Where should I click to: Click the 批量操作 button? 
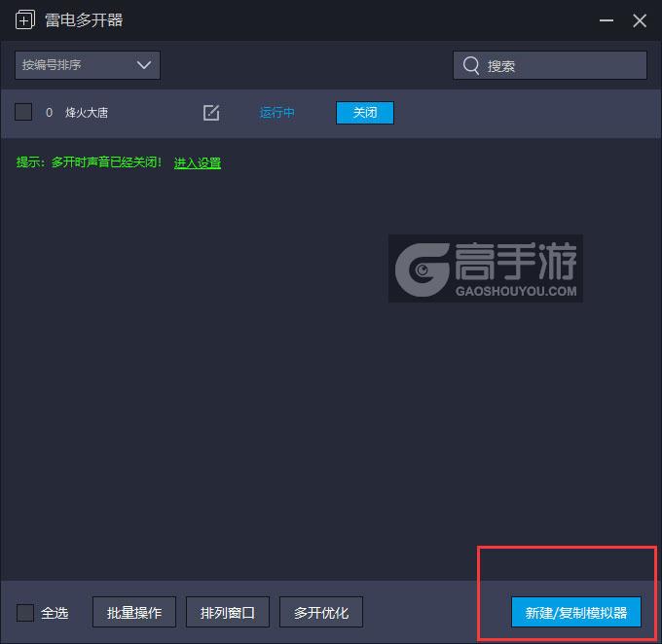[134, 612]
